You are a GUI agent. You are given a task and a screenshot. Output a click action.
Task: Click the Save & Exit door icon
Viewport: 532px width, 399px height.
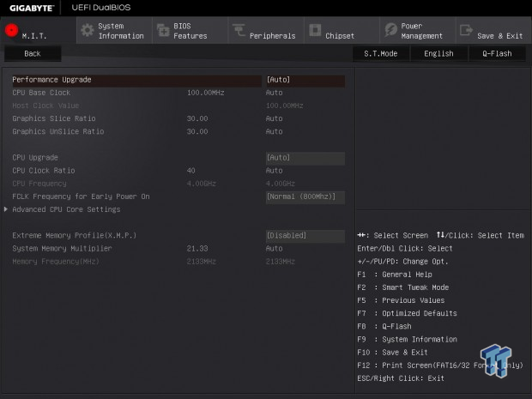466,30
